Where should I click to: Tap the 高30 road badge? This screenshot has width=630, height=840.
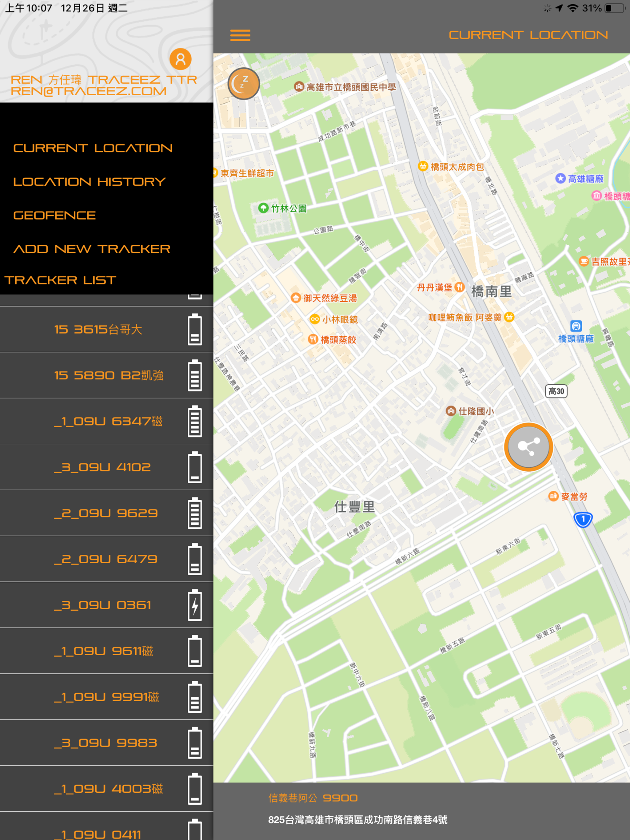tap(556, 391)
